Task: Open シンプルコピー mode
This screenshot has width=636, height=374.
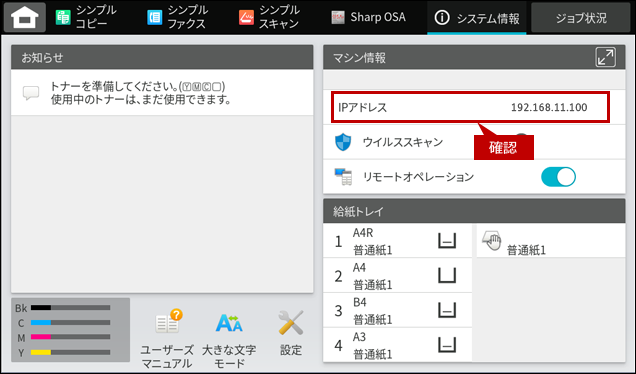Action: 86,17
